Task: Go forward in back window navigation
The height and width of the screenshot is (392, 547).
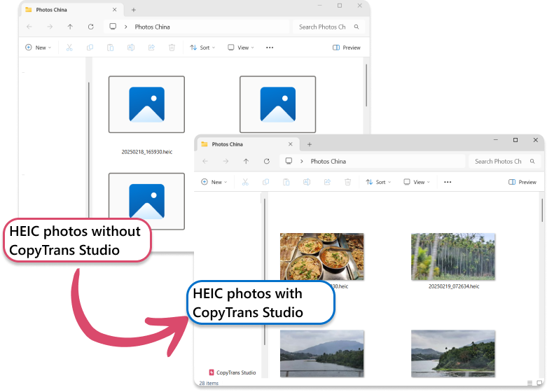Action: [50, 27]
